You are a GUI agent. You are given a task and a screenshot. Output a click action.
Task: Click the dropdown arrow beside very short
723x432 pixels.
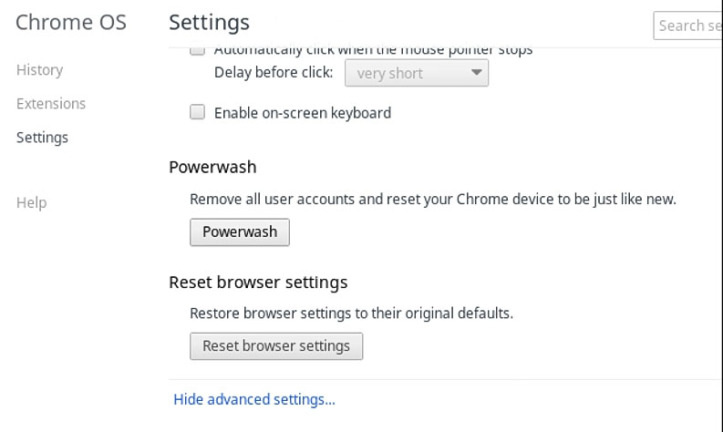point(476,72)
